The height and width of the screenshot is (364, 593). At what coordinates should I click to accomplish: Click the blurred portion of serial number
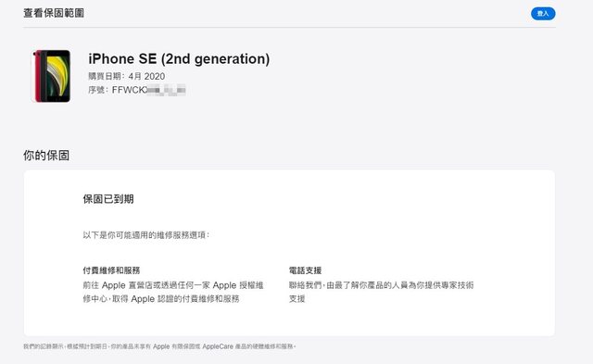click(x=167, y=90)
